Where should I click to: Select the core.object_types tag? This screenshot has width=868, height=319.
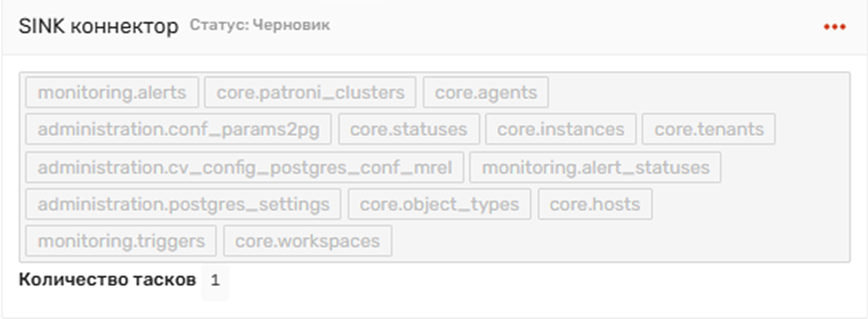coord(439,204)
